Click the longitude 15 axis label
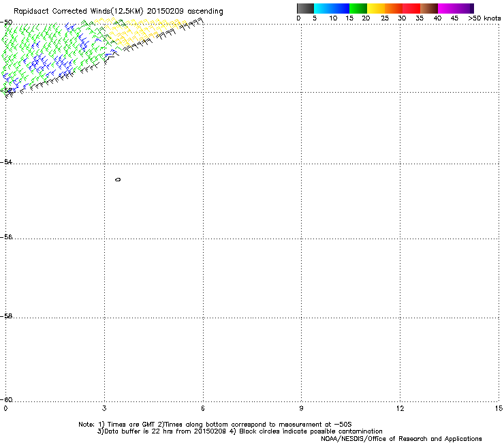The image size is (504, 443). pos(499,408)
